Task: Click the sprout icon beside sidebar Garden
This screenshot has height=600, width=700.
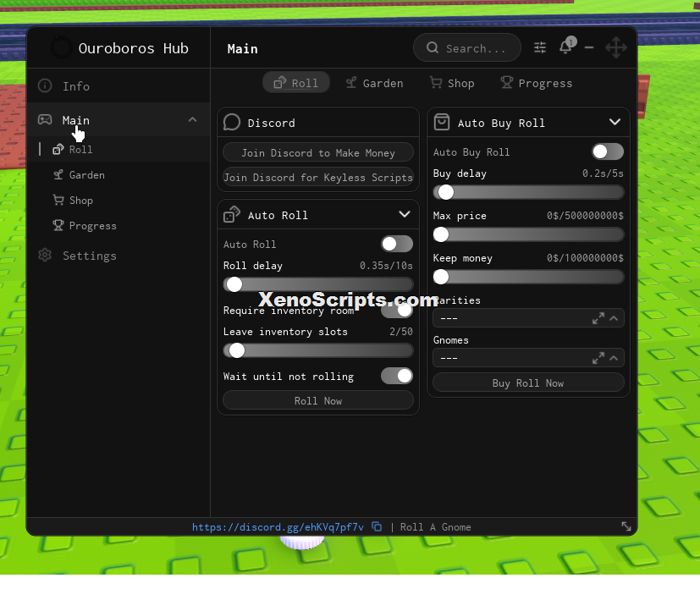Action: click(x=58, y=174)
